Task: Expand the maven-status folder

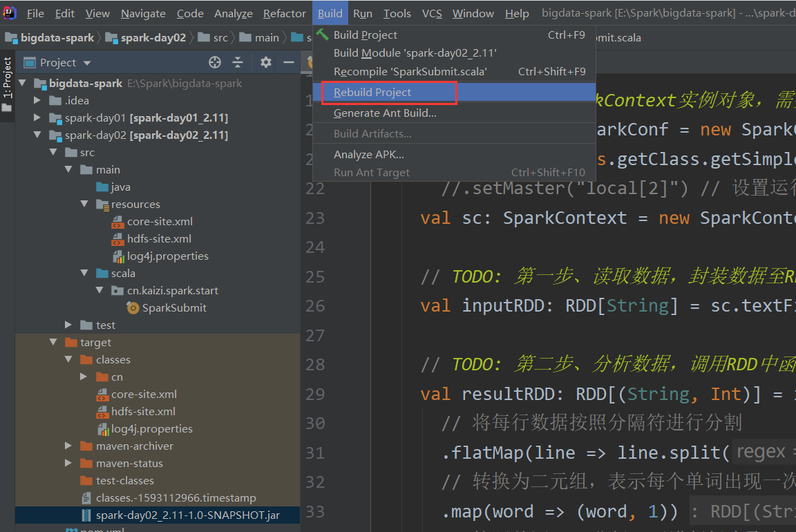Action: [x=68, y=463]
